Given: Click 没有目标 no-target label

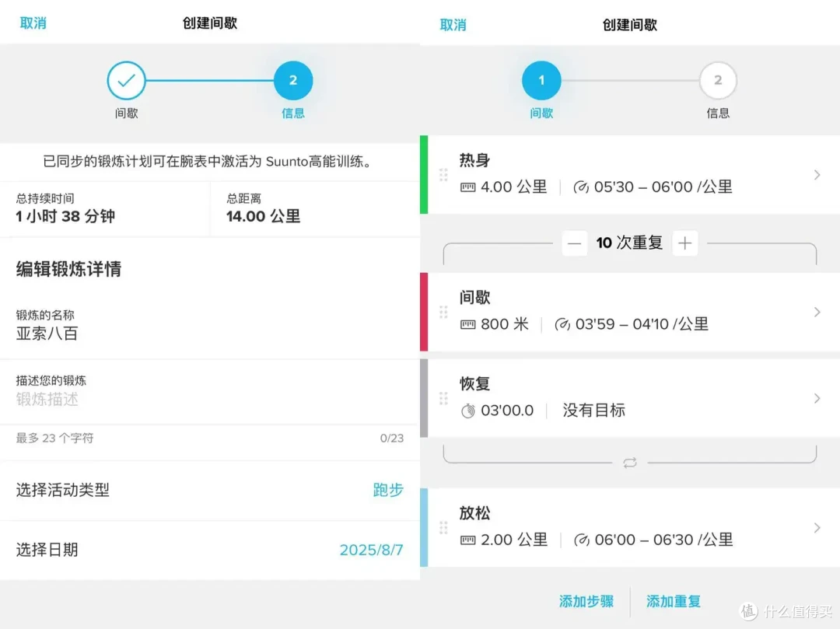Looking at the screenshot, I should point(593,411).
